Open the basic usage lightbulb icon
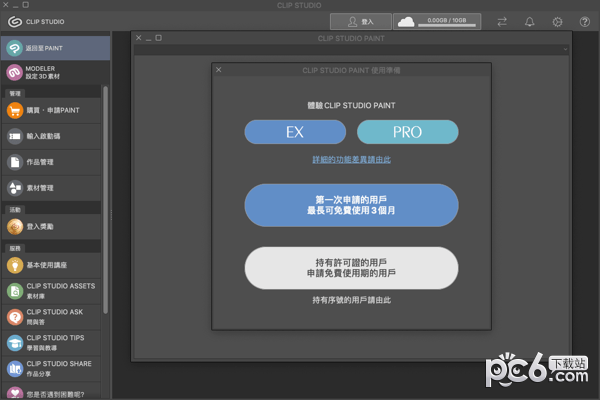 click(15, 265)
